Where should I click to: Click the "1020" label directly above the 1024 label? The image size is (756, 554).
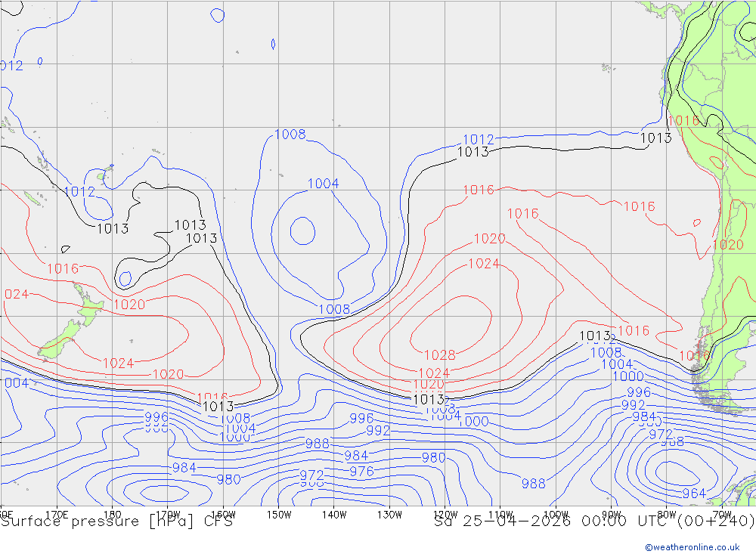point(489,239)
